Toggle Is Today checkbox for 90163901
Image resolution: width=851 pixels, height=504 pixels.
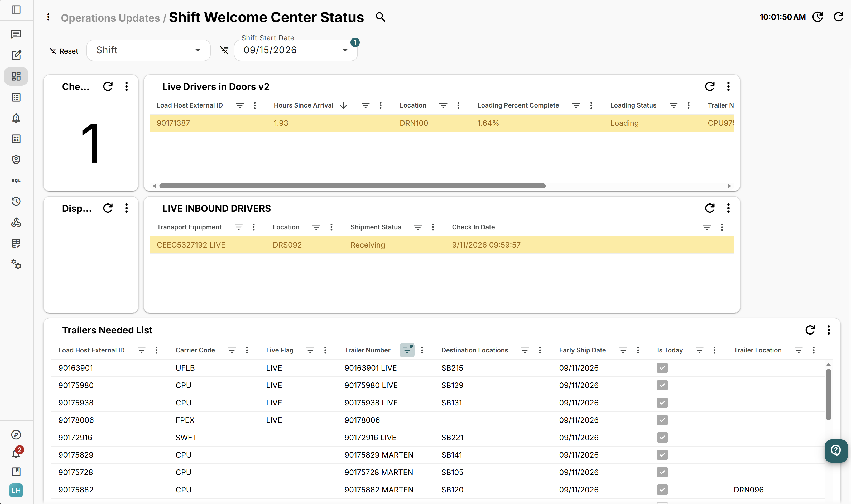[x=662, y=368]
